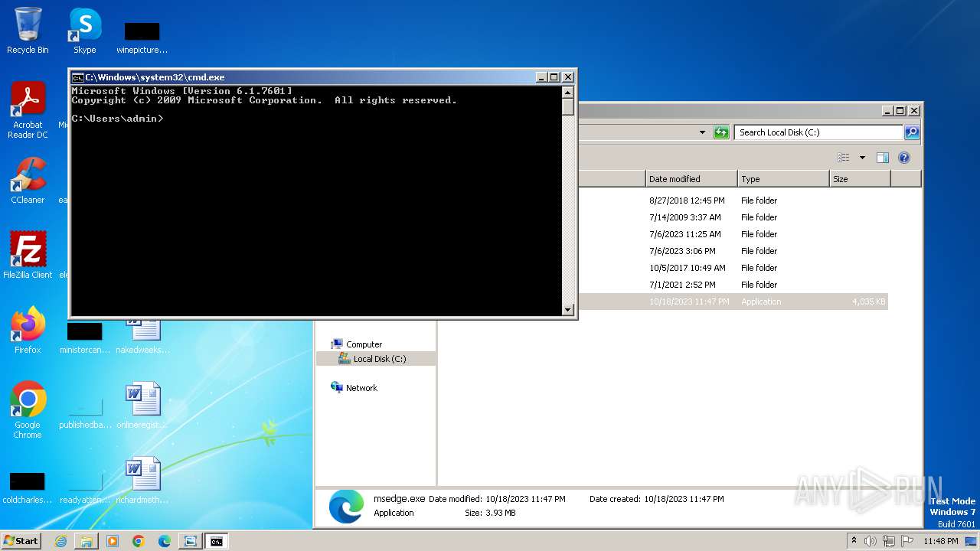Toggle the Explorer preview pane
980x551 pixels.
point(882,158)
